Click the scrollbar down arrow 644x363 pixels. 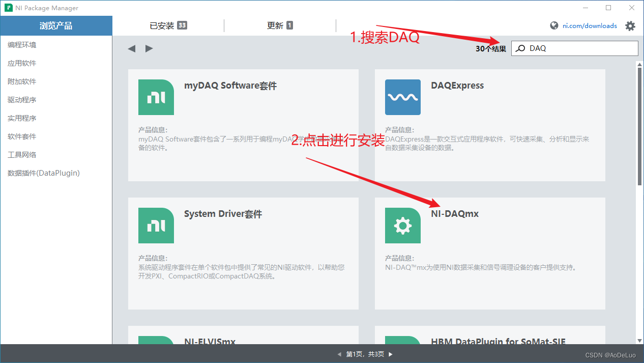tap(639, 340)
